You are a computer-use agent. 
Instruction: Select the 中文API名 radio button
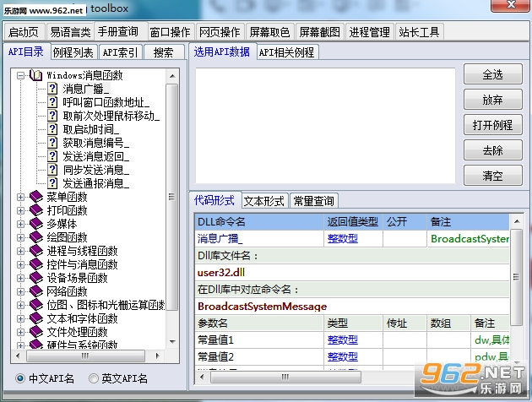tap(20, 378)
